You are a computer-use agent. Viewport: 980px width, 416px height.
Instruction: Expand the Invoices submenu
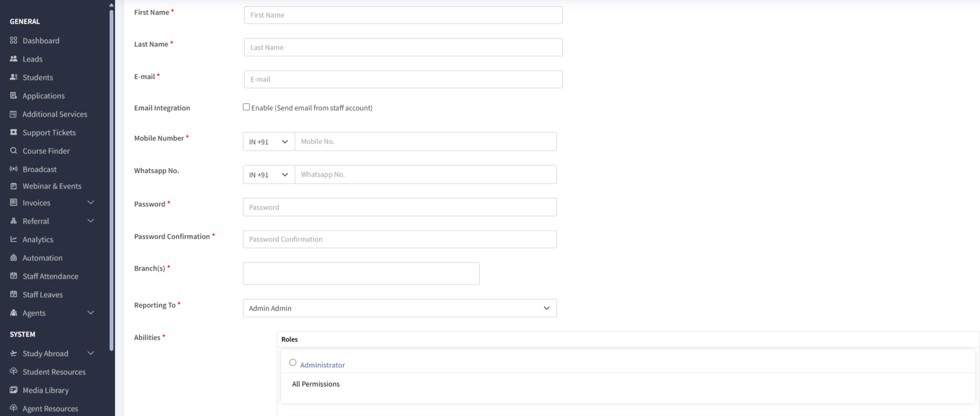[x=91, y=203]
